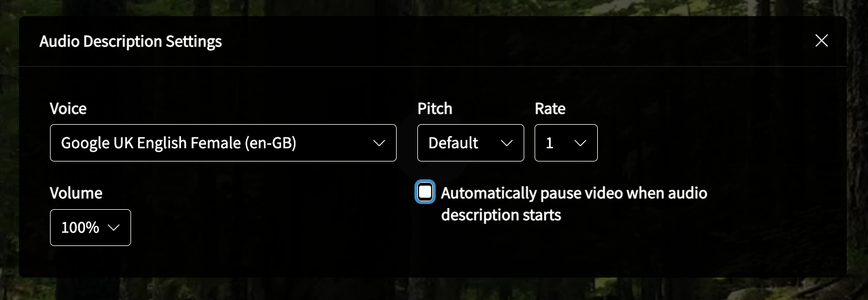
Task: Click the chevron arrow in Voice selector
Action: (x=379, y=143)
